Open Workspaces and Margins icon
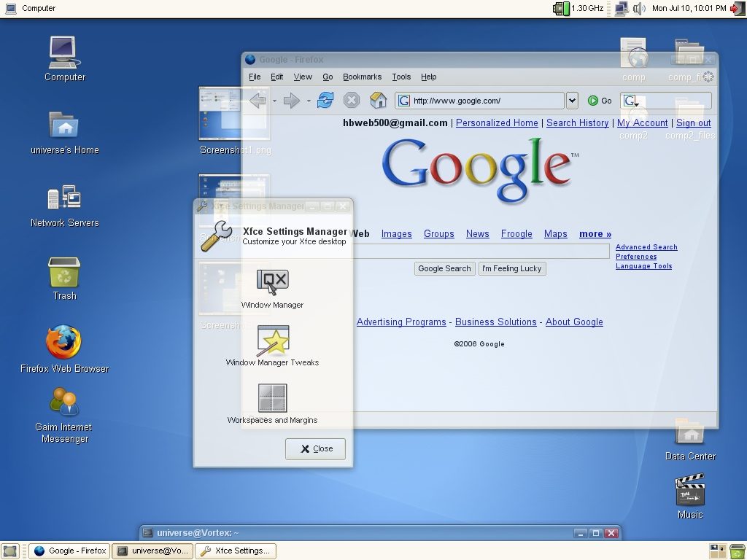 pyautogui.click(x=272, y=404)
